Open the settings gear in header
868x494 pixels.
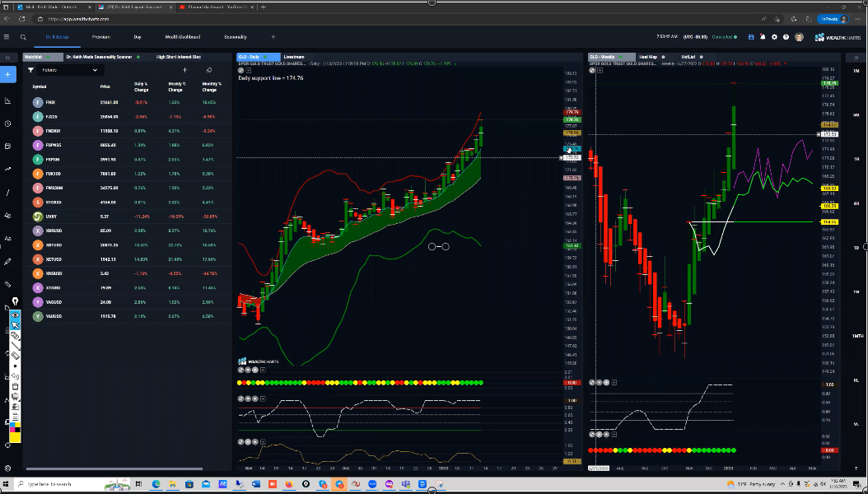click(x=774, y=37)
